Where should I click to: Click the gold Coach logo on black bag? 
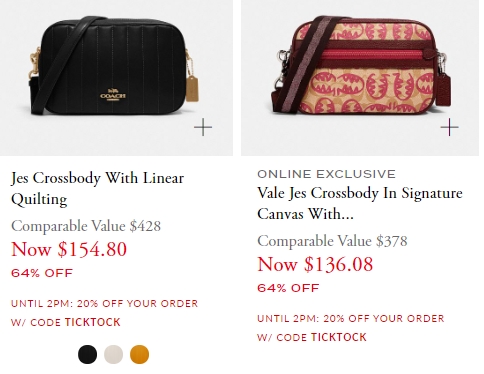click(113, 95)
